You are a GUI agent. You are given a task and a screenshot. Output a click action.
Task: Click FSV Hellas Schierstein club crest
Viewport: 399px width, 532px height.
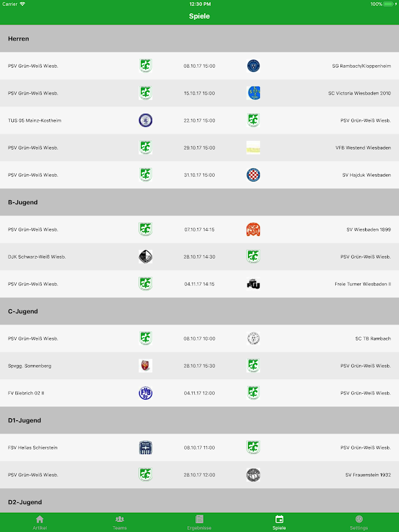(146, 448)
